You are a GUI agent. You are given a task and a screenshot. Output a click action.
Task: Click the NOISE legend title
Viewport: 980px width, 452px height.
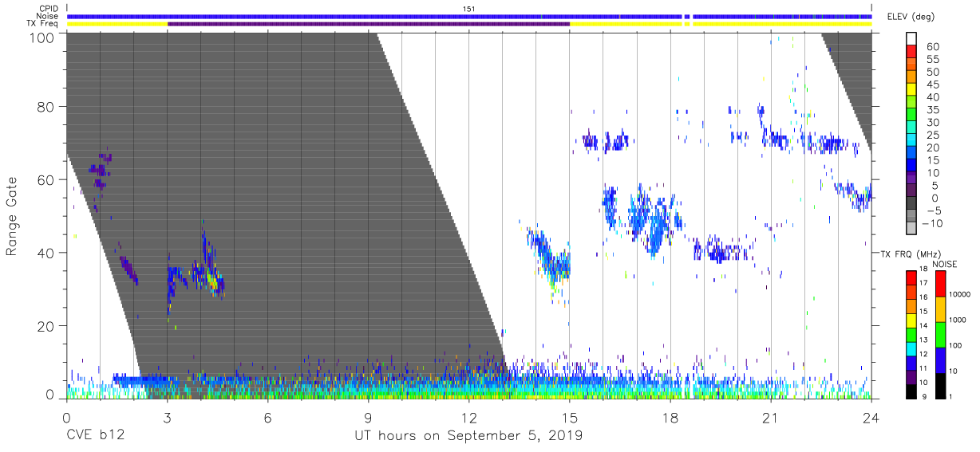(946, 264)
